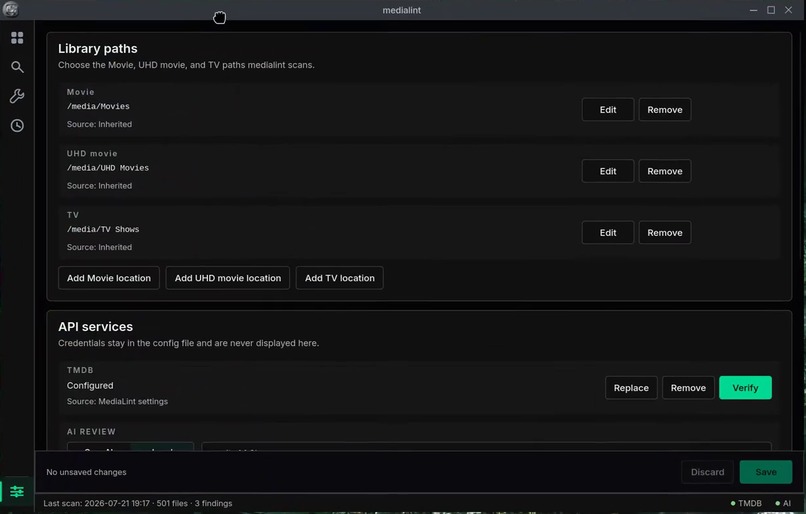Edit the Movie library path
This screenshot has height=514, width=806.
pyautogui.click(x=608, y=109)
